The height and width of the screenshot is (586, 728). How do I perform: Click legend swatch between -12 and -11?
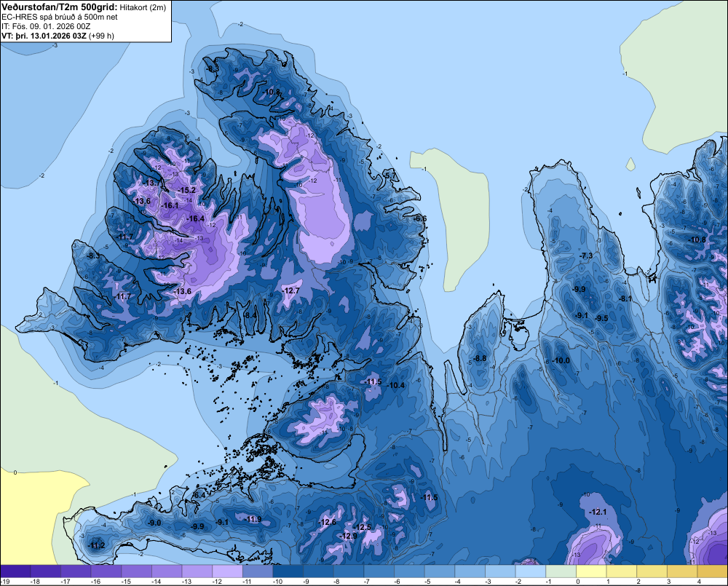(227, 571)
